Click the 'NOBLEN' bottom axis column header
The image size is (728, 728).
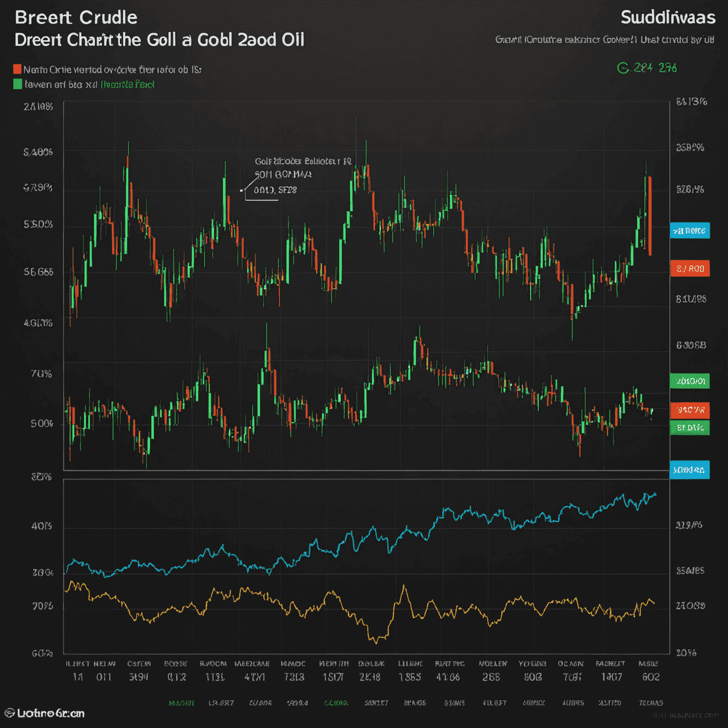click(x=493, y=664)
